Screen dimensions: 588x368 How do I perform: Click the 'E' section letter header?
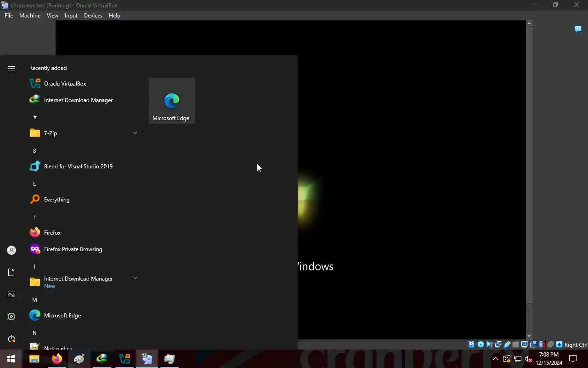[34, 184]
